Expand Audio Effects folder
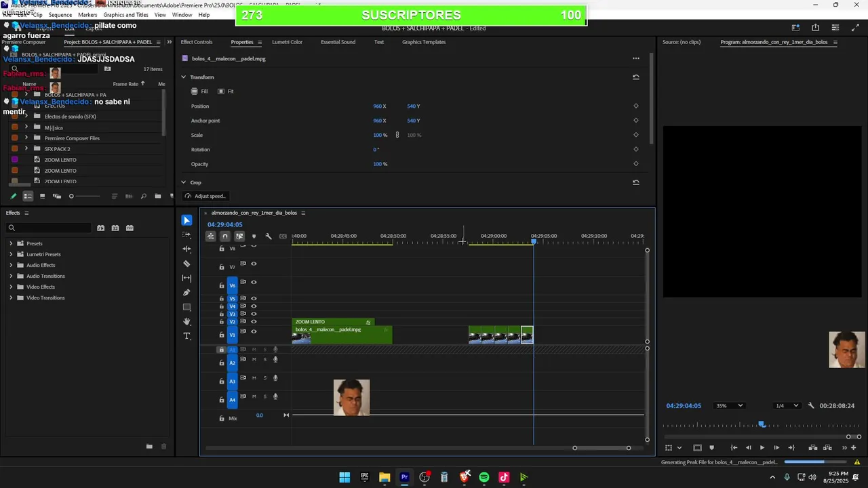This screenshot has height=488, width=868. (11, 265)
